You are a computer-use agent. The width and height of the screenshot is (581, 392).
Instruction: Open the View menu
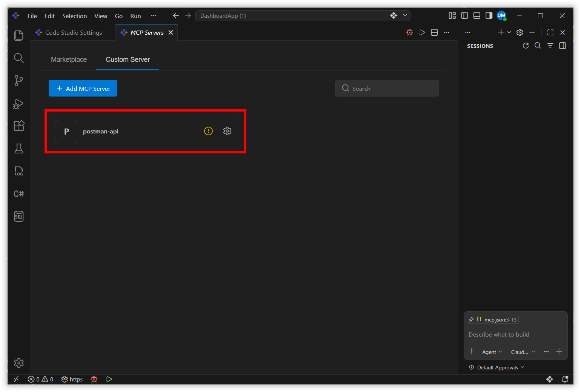(101, 16)
